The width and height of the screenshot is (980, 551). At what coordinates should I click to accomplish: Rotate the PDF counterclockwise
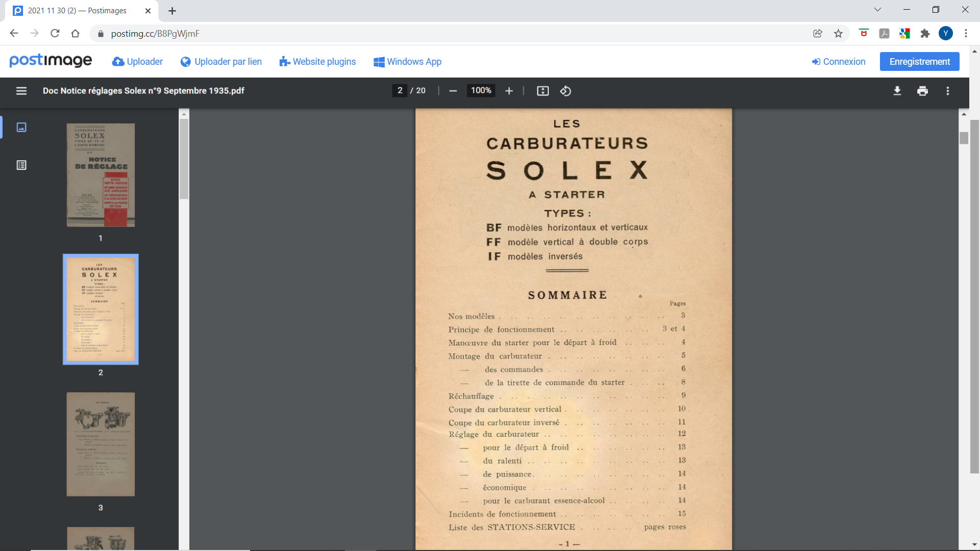(x=566, y=91)
